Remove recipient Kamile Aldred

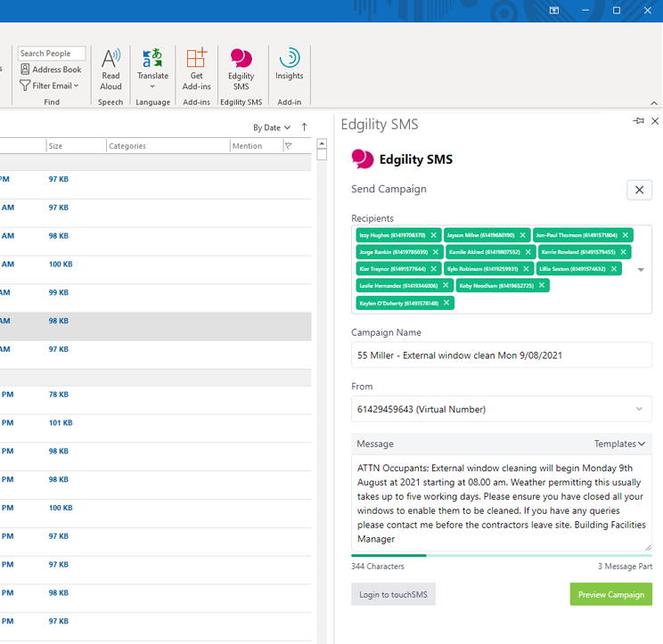528,252
